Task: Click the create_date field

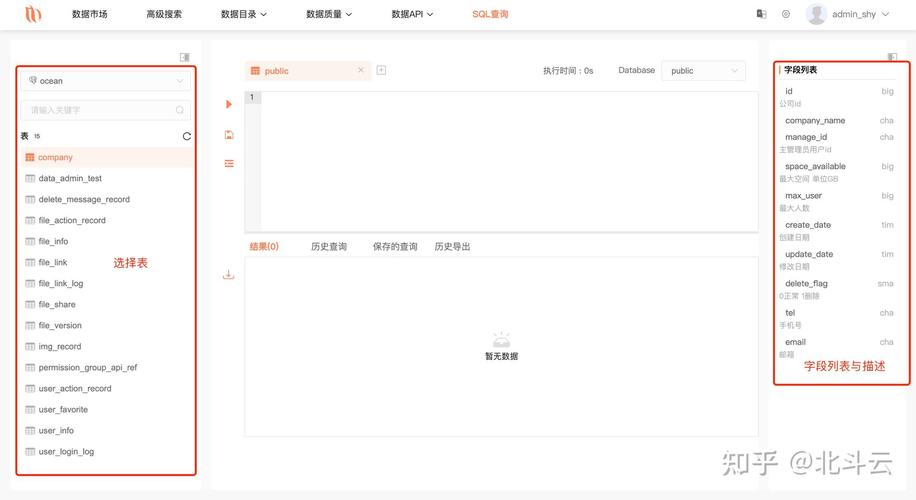Action: click(808, 224)
